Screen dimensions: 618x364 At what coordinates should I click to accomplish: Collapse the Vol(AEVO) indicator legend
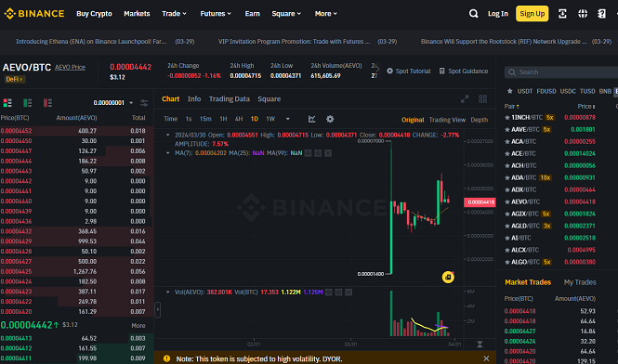tap(168, 292)
